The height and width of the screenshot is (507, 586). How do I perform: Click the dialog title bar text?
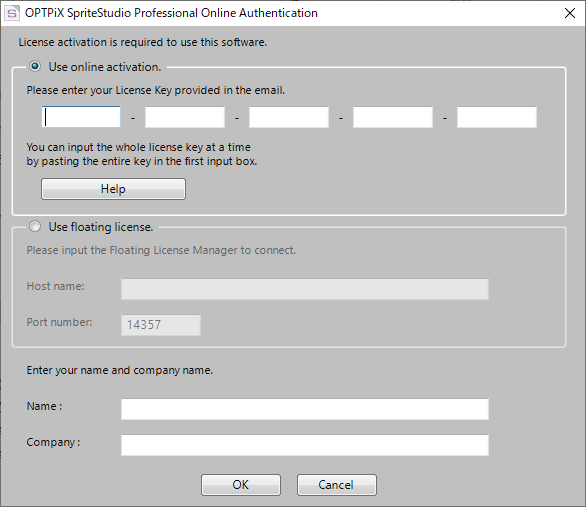[171, 13]
